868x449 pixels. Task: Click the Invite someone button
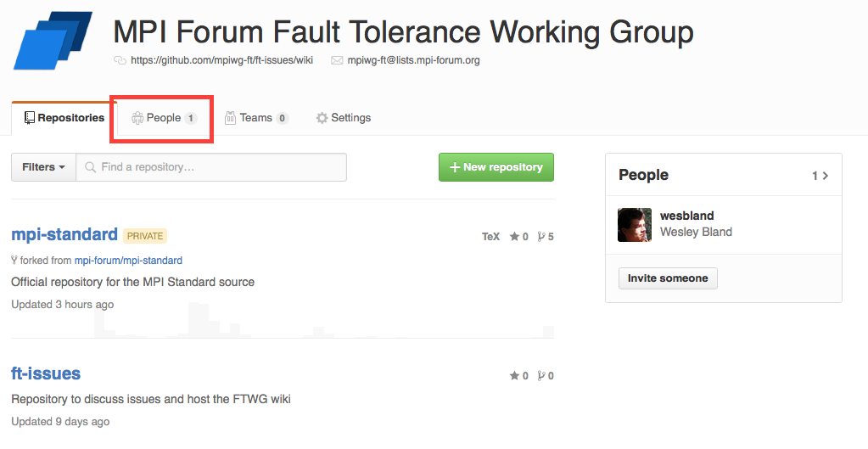(668, 278)
